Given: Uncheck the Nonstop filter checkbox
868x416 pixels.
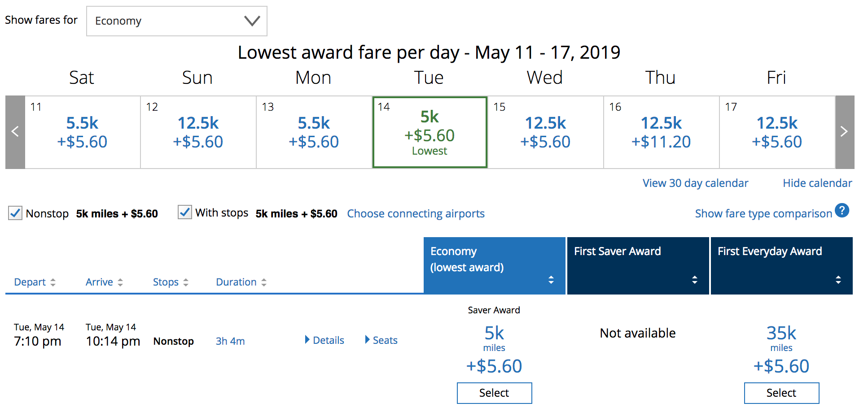Looking at the screenshot, I should point(15,213).
